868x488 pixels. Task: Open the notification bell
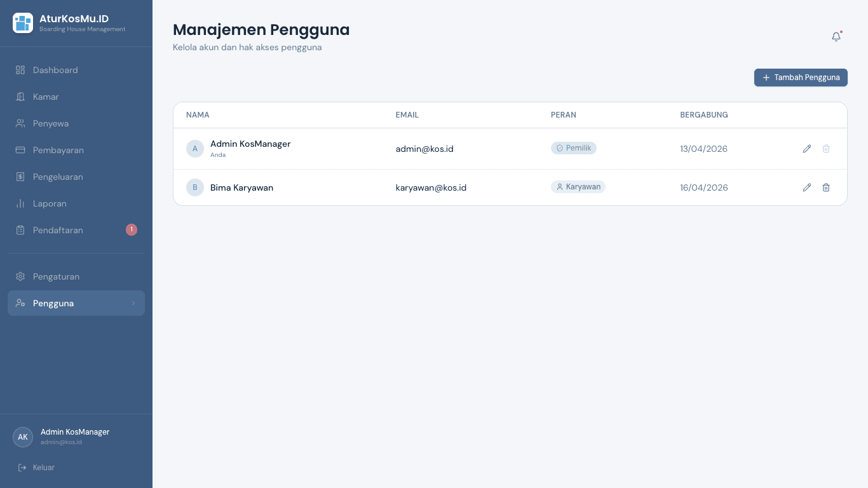click(836, 37)
